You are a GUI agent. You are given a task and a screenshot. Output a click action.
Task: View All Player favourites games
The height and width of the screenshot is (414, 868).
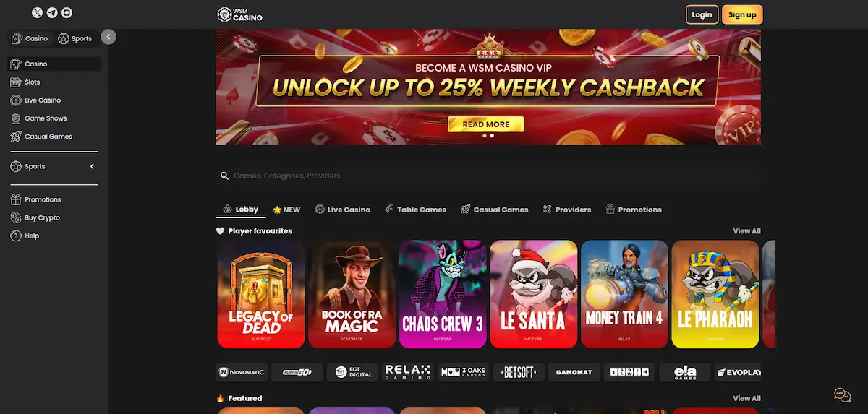[x=746, y=231]
